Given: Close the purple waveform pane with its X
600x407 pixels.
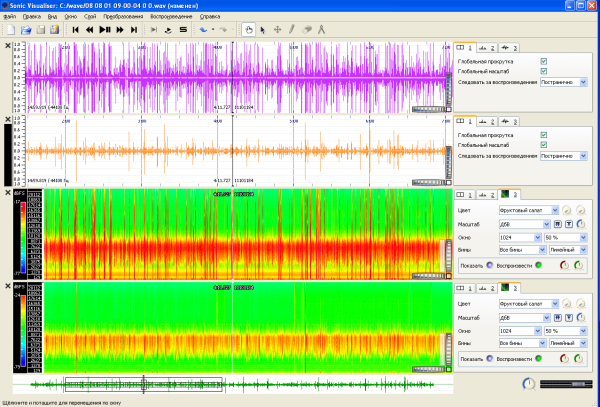Looking at the screenshot, I should coord(8,46).
